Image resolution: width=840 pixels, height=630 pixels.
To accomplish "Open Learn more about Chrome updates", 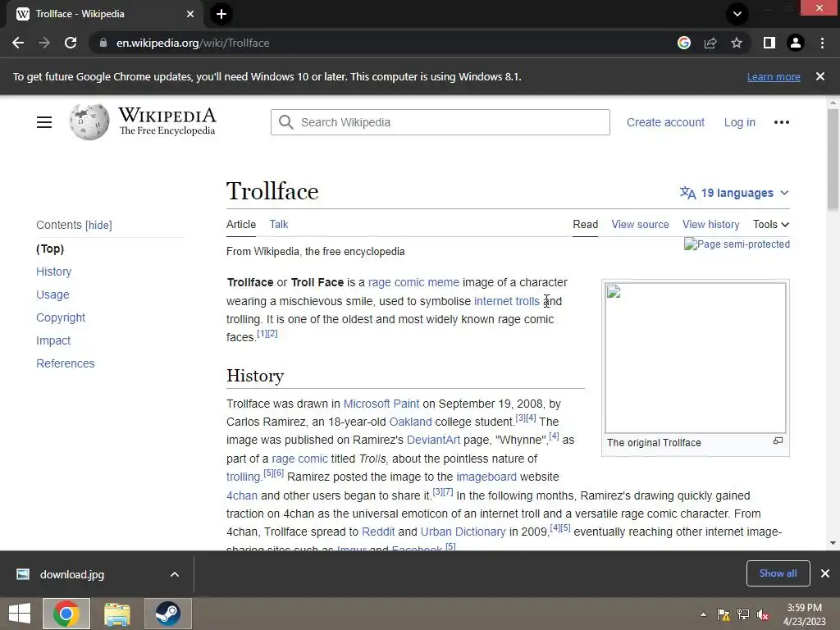I will (774, 76).
